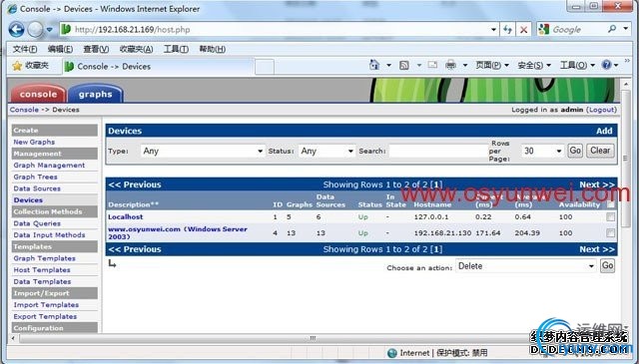Open Graph Templates in sidebar
The width and height of the screenshot is (639, 364).
(x=44, y=258)
